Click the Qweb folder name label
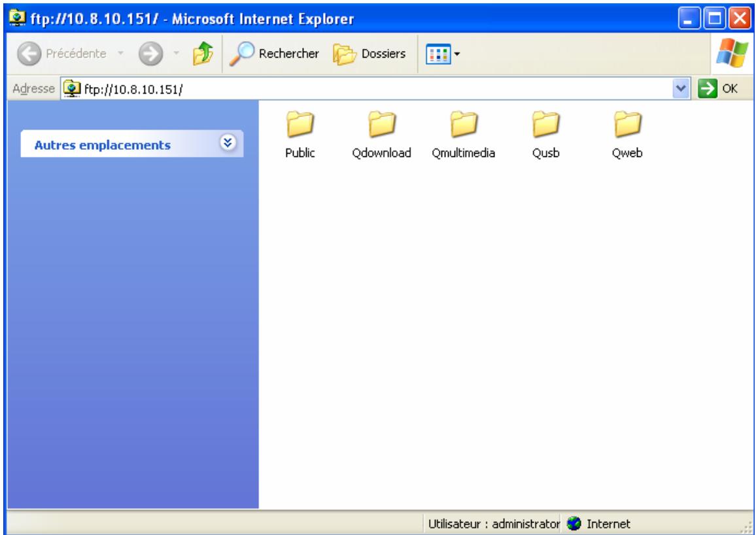This screenshot has height=535, width=756. [627, 153]
